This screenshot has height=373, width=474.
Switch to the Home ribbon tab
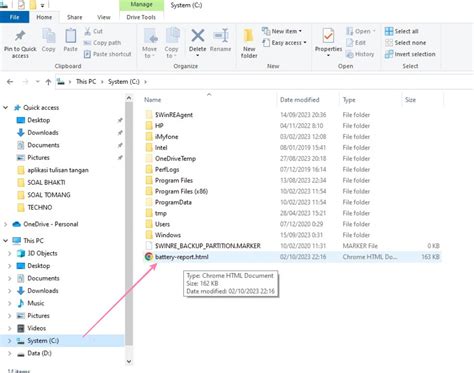(x=44, y=17)
